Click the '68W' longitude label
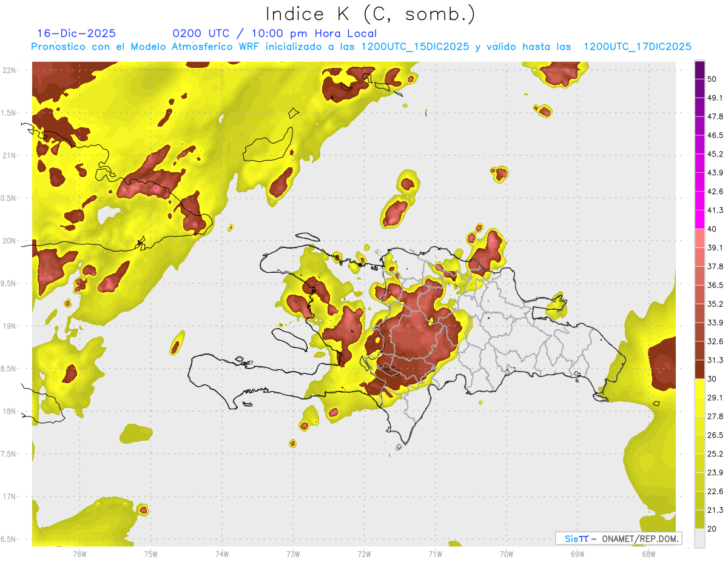This screenshot has height=562, width=728. [649, 554]
